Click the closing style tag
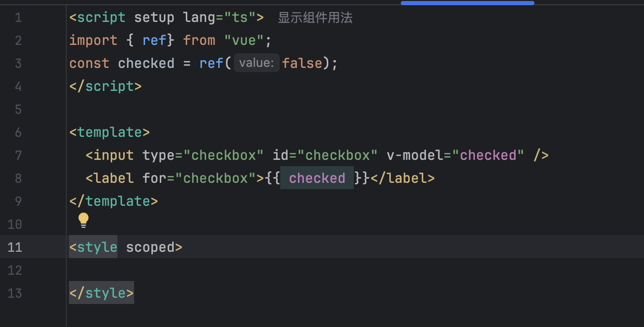Viewport: 644px width, 327px height. tap(101, 293)
